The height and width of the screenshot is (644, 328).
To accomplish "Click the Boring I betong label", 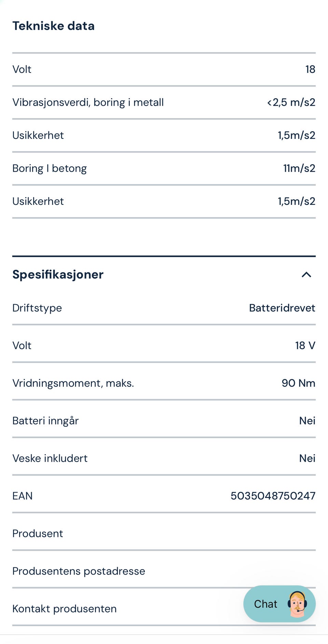I will (50, 168).
